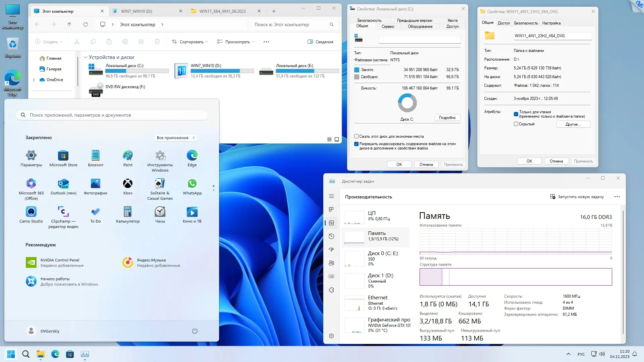
Task: Check the Скрытый (hidden) attribute box
Action: (x=516, y=124)
